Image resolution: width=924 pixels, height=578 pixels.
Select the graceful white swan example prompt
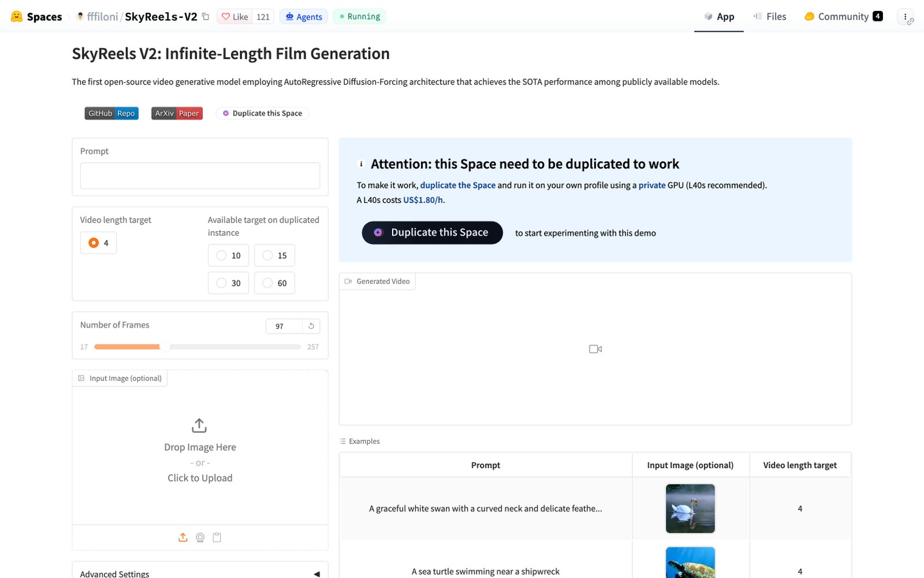coord(486,509)
